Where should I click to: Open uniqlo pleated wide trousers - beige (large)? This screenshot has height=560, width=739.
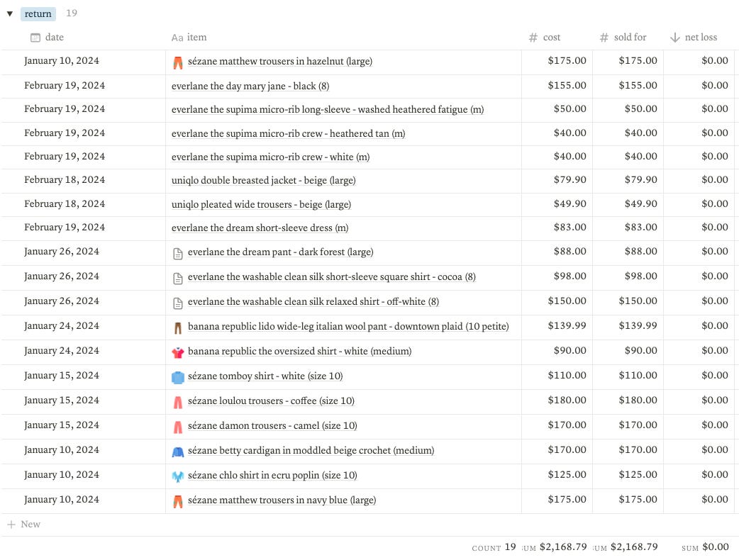(261, 204)
